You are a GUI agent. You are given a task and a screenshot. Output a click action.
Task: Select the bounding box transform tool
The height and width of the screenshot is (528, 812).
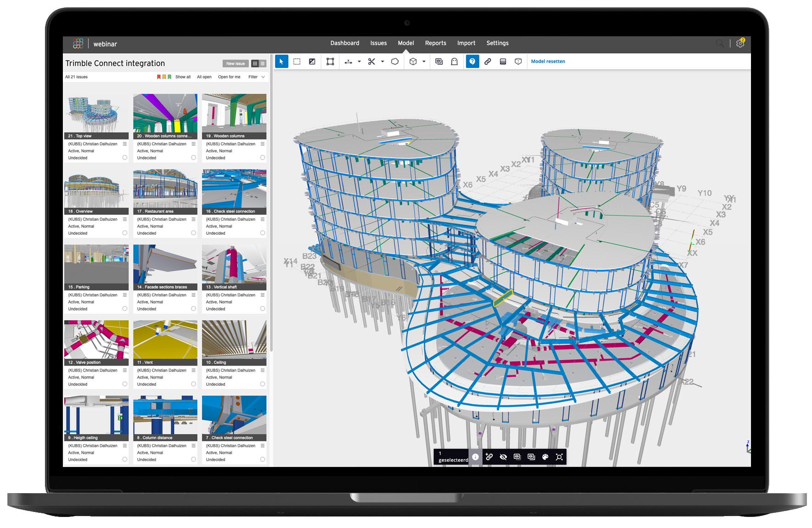(330, 61)
